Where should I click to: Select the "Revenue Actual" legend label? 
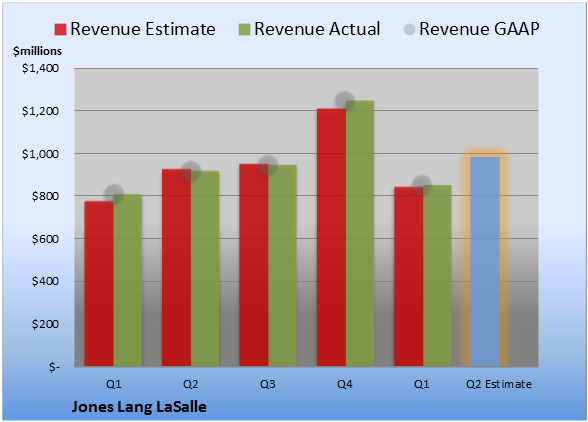(317, 29)
